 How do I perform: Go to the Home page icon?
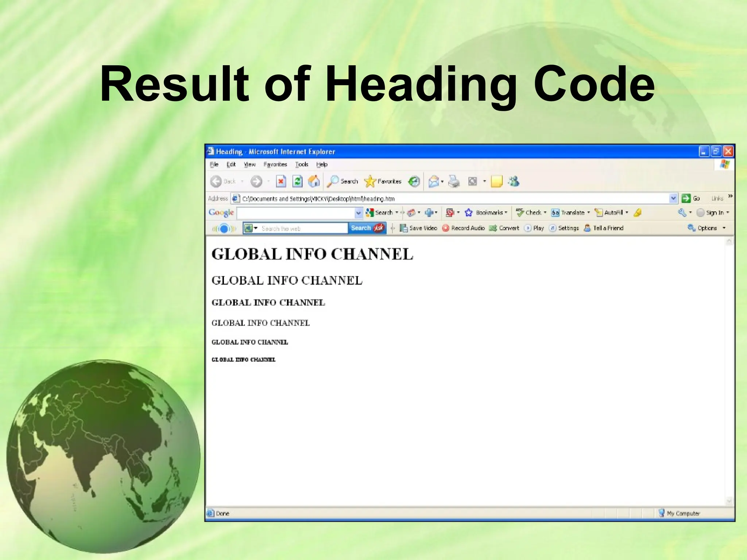click(314, 181)
